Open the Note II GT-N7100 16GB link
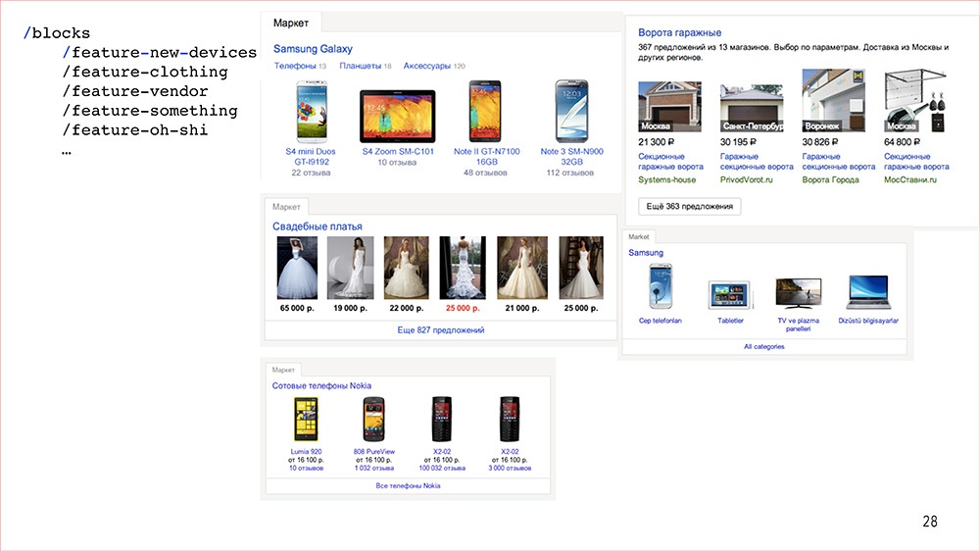The image size is (980, 551). (486, 156)
